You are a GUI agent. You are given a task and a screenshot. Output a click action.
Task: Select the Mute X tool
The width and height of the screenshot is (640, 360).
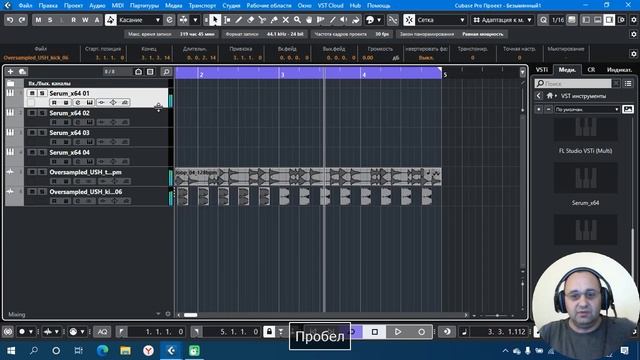[286, 20]
